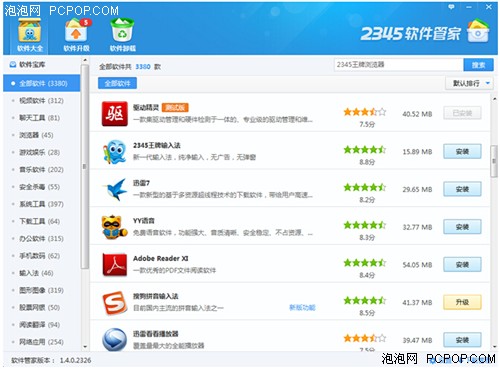The width and height of the screenshot is (500, 369).
Task: Click 升级 button for 搜狗拼音输入法
Action: (x=462, y=302)
